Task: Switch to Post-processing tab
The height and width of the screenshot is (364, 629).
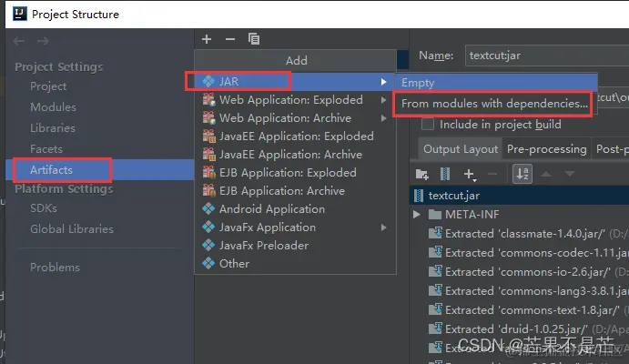Action: point(611,149)
